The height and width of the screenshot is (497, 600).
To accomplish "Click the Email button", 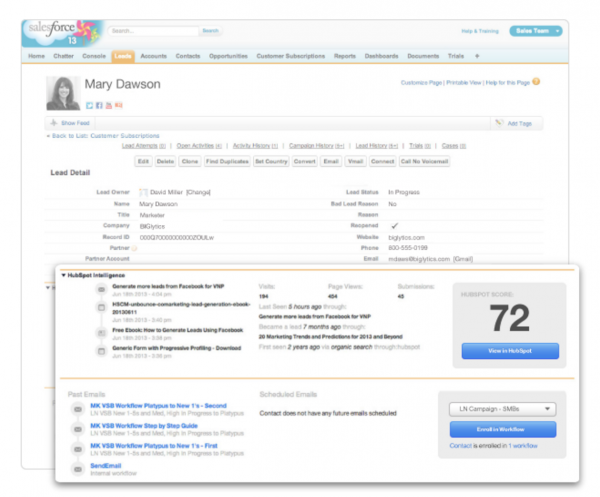I will coord(331,161).
